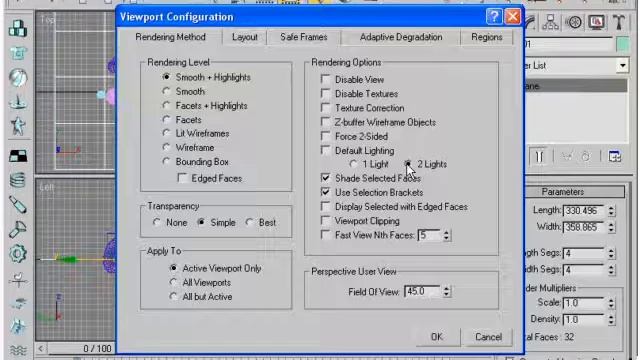
Task: Select the coiled Spring icon
Action: point(18,180)
